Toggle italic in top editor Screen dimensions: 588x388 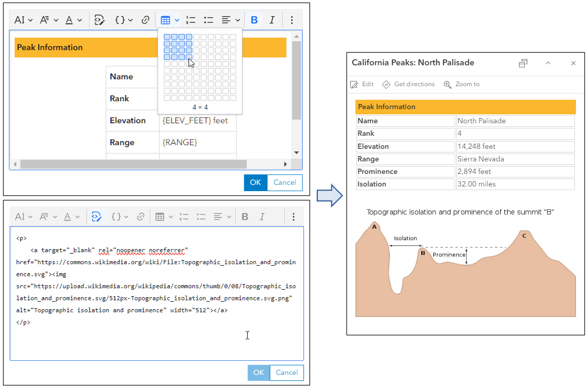click(x=272, y=20)
